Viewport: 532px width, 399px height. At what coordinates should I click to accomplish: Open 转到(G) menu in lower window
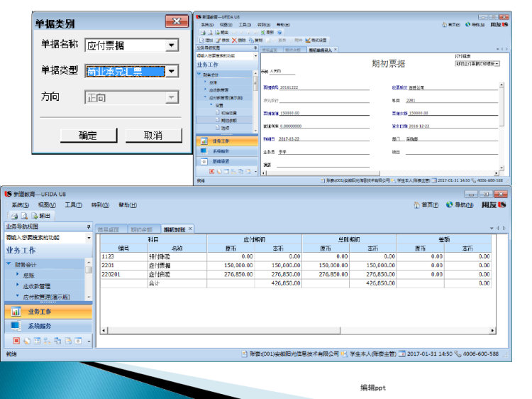point(100,205)
